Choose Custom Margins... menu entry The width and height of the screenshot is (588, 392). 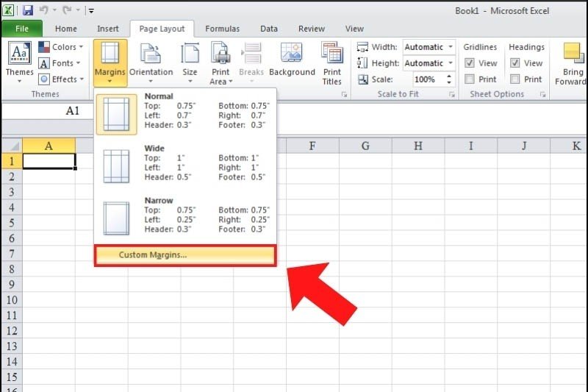click(185, 255)
